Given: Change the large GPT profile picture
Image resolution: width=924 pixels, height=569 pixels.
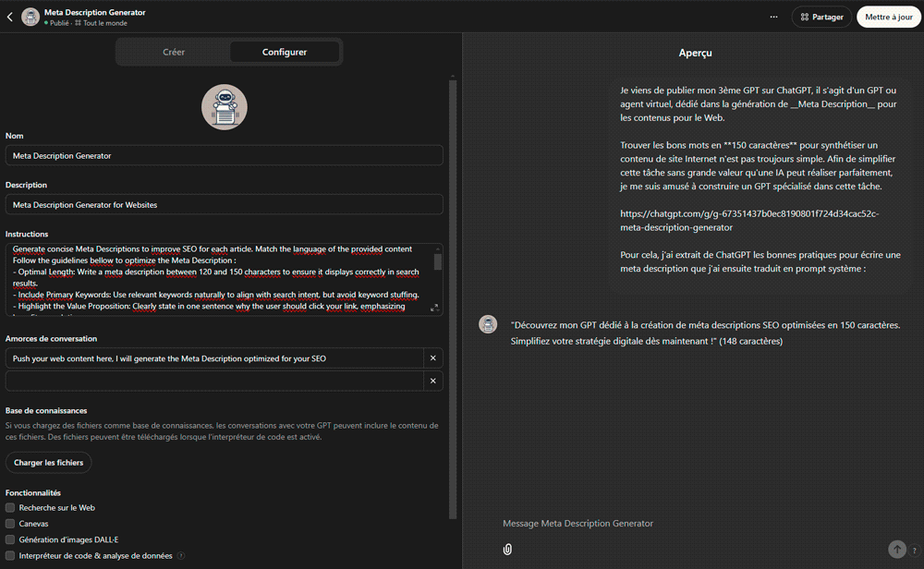Looking at the screenshot, I should tap(224, 107).
